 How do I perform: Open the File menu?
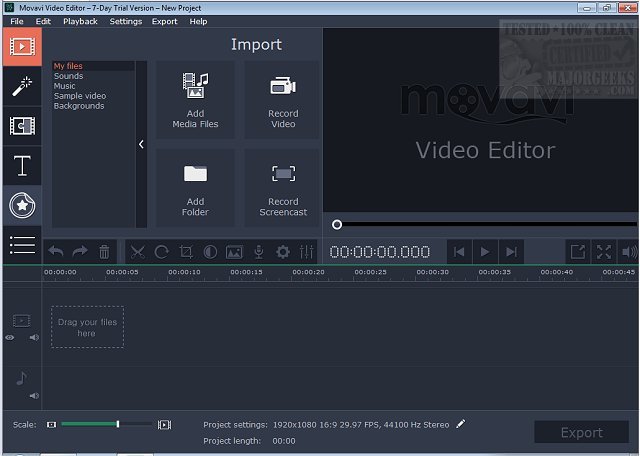17,21
